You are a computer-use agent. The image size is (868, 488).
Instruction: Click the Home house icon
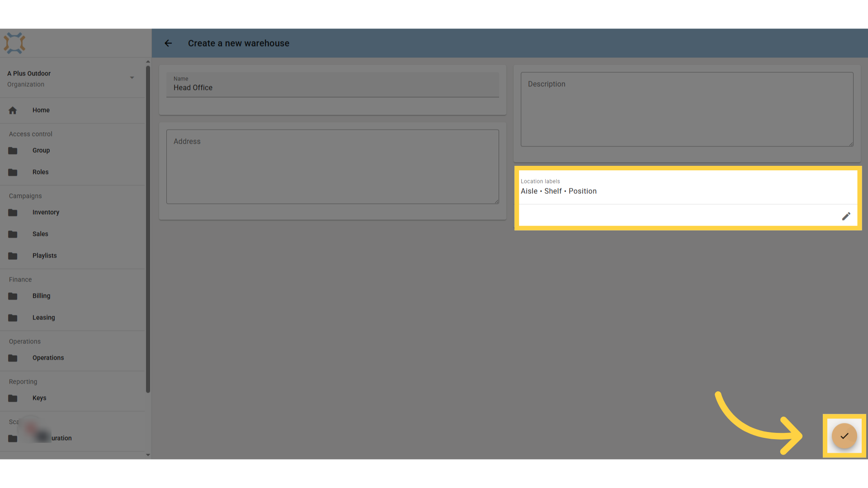click(x=13, y=110)
